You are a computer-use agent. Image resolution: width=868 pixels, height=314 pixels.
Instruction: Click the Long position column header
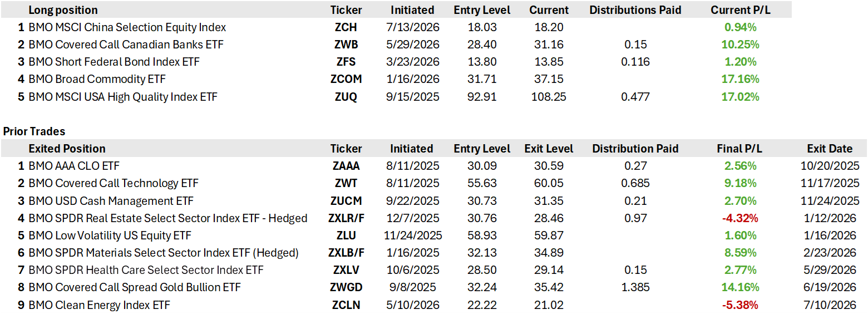click(63, 10)
